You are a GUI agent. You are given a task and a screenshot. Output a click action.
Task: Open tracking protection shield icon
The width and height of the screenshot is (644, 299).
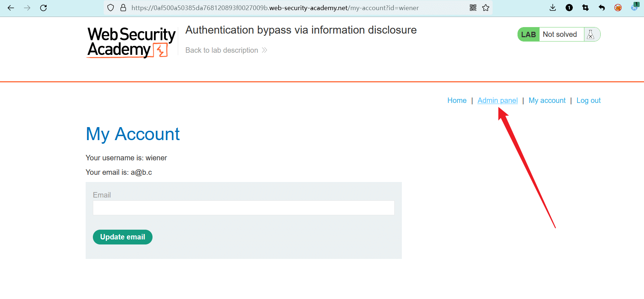pyautogui.click(x=111, y=8)
